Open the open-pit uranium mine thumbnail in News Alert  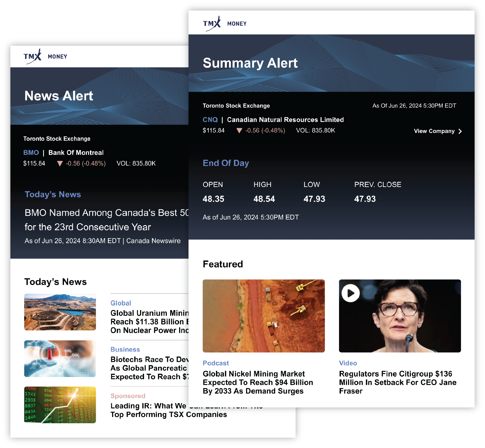pos(60,312)
